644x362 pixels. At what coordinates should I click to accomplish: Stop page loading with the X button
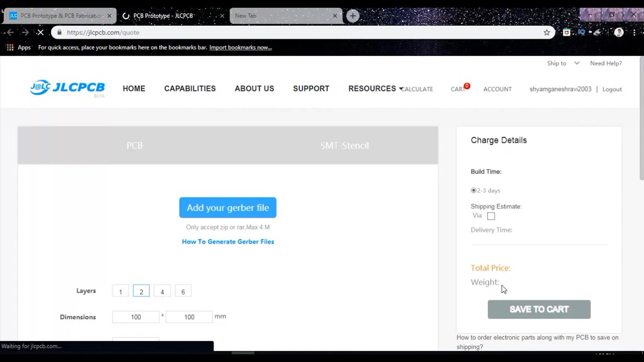pyautogui.click(x=40, y=33)
